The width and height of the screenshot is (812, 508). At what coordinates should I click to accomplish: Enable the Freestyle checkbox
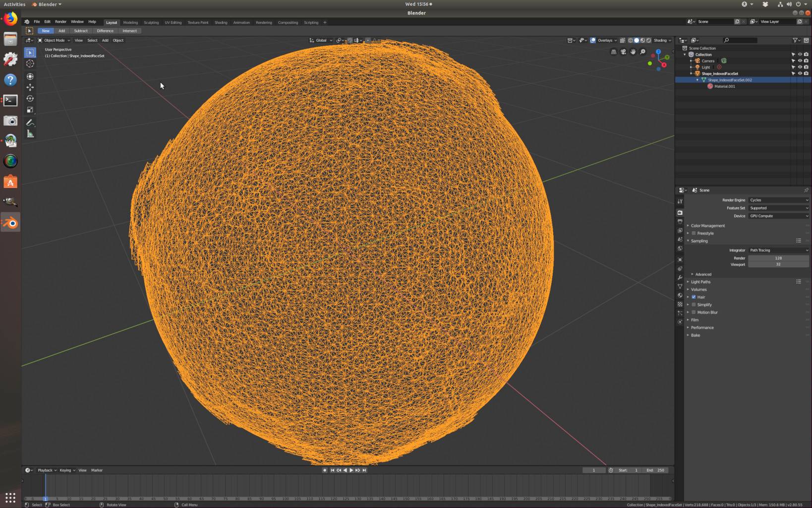[694, 233]
